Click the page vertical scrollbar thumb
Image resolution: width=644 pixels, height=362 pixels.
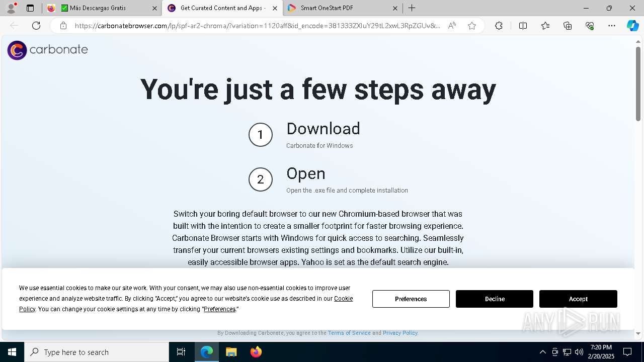[x=638, y=83]
